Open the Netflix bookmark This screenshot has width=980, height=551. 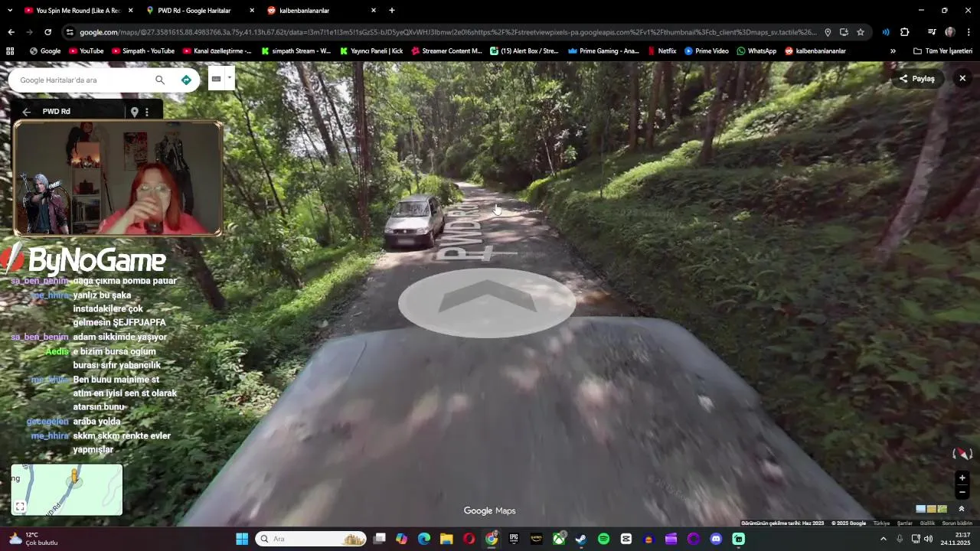click(661, 51)
